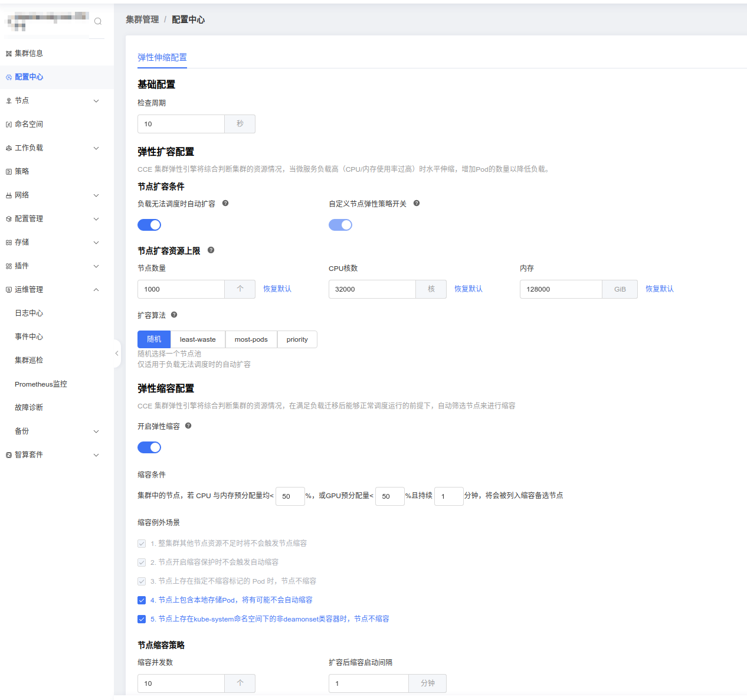
Task: Collapse the sidebar using the arrow handle
Action: click(x=117, y=353)
